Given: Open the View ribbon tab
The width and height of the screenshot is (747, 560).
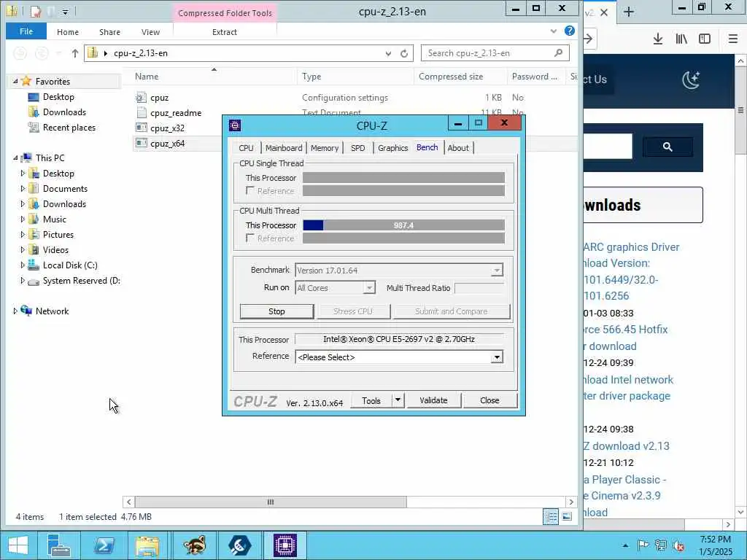Looking at the screenshot, I should click(150, 32).
